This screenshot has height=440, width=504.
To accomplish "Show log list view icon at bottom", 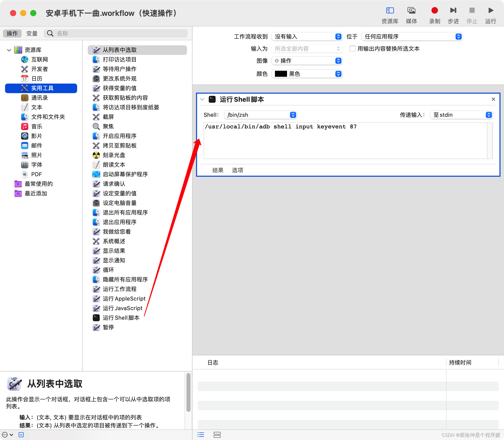I will (x=201, y=435).
